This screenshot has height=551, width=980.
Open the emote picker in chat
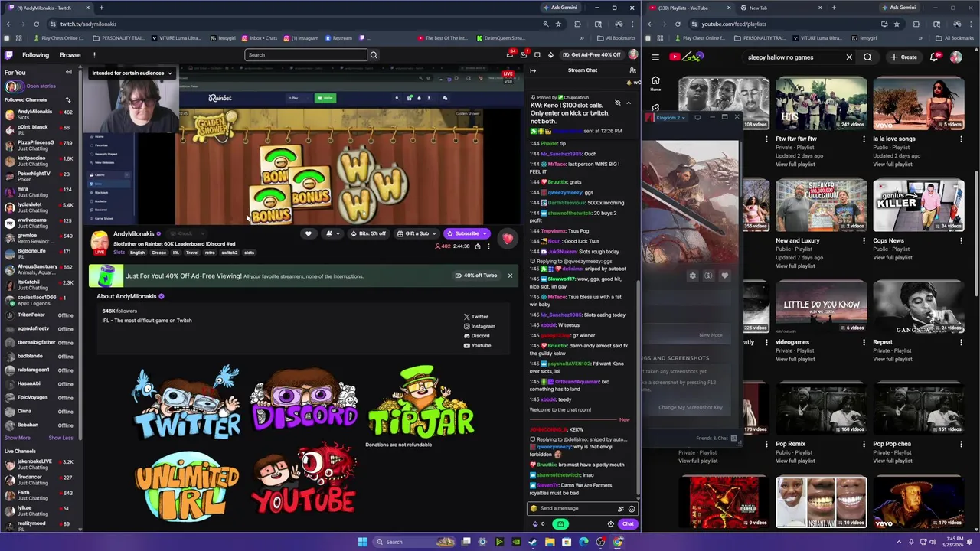632,509
